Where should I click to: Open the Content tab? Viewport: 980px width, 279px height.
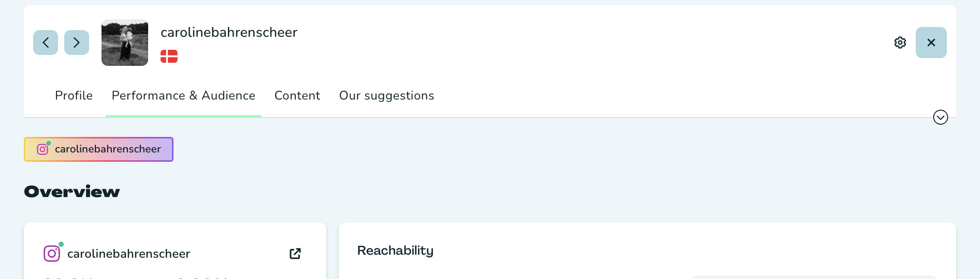[297, 96]
